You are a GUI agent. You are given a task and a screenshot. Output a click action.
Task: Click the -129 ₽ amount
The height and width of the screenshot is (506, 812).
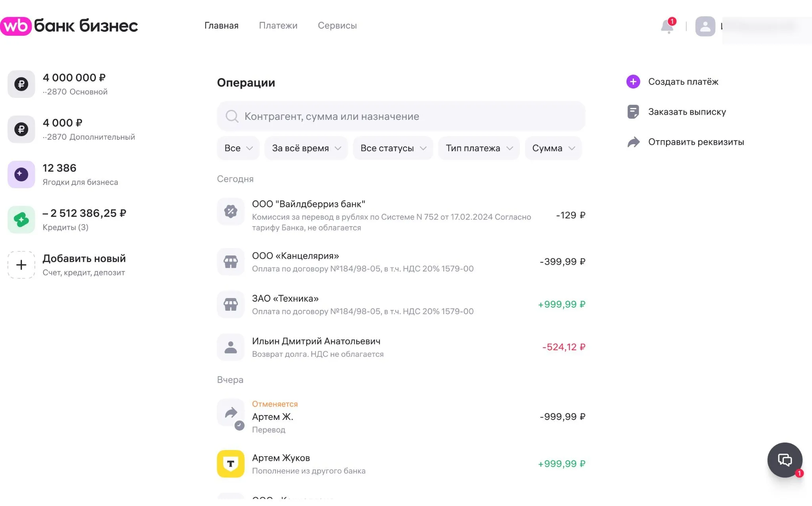pyautogui.click(x=571, y=215)
